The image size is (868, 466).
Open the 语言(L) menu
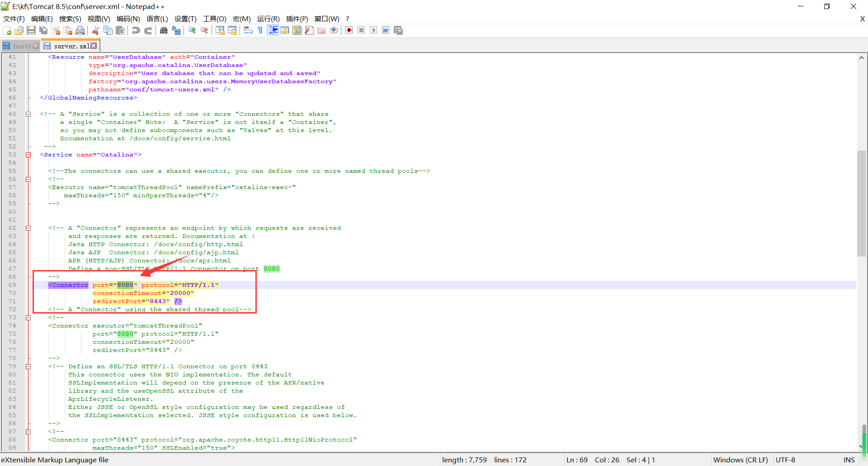tap(157, 19)
